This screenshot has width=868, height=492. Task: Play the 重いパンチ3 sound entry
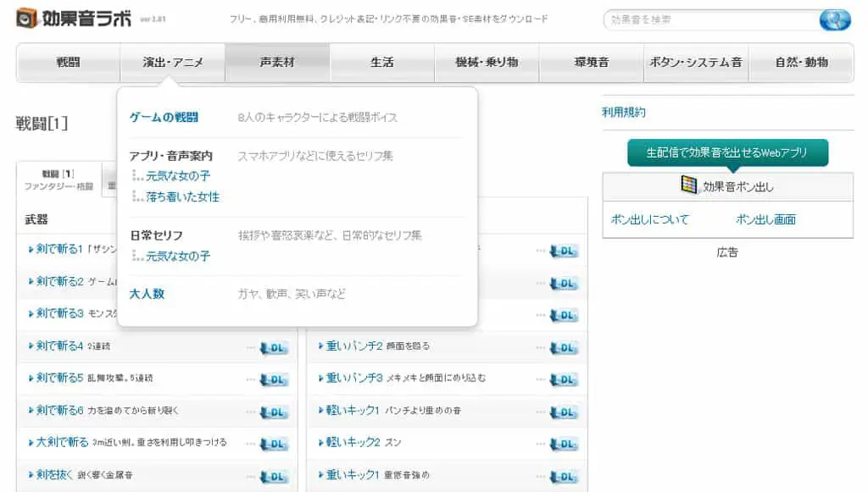(354, 379)
